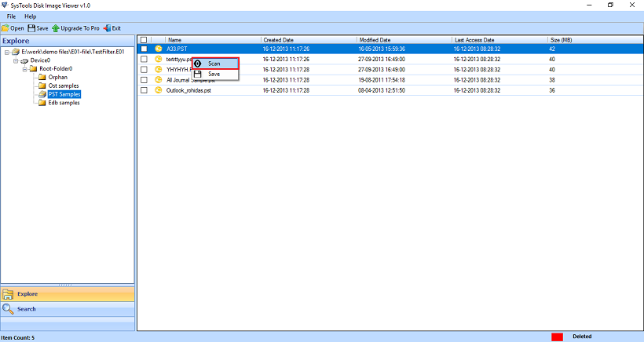Sort by the Name column header
644x342 pixels.
[x=213, y=40]
